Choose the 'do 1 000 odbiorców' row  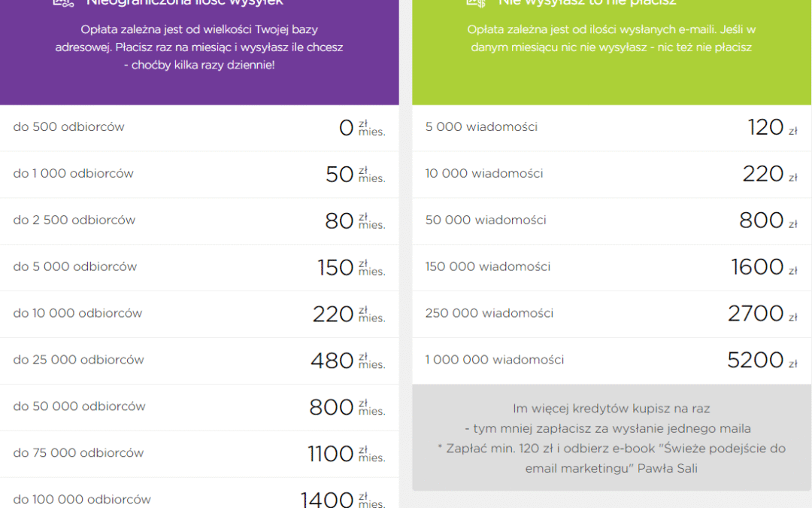[x=199, y=174]
